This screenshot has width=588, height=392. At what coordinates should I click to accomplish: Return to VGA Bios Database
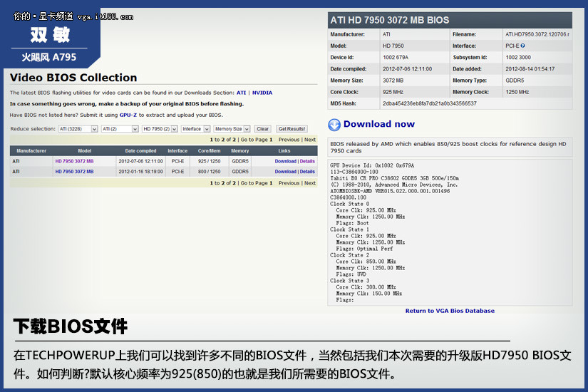[x=450, y=311]
